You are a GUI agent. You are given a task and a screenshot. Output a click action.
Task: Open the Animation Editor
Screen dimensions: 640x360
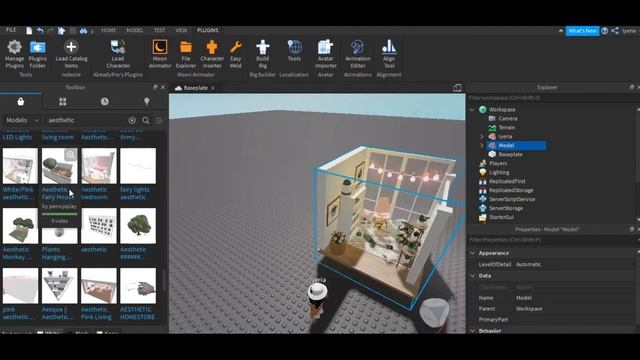point(358,54)
